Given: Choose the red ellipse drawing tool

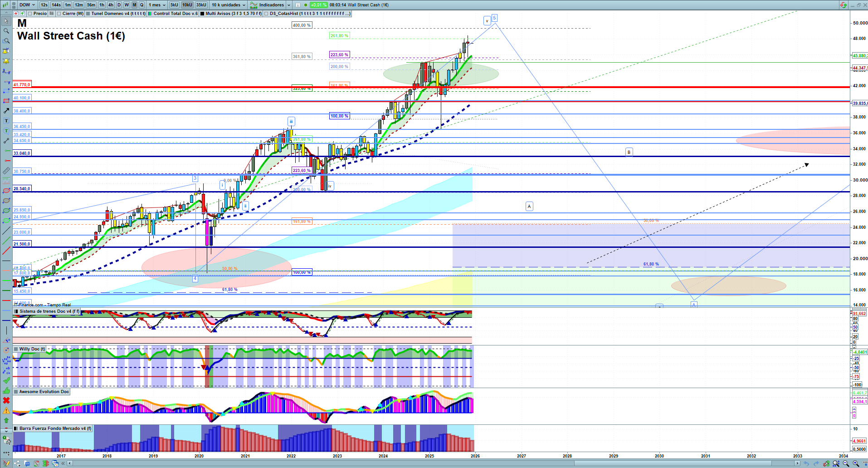Looking at the screenshot, I should click(x=6, y=191).
